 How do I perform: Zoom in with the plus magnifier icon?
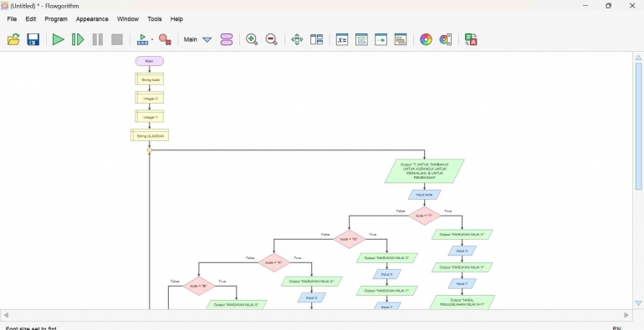coord(252,39)
